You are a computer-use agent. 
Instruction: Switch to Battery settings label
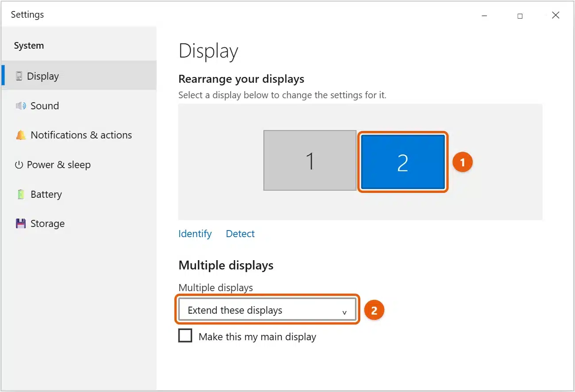(x=46, y=194)
